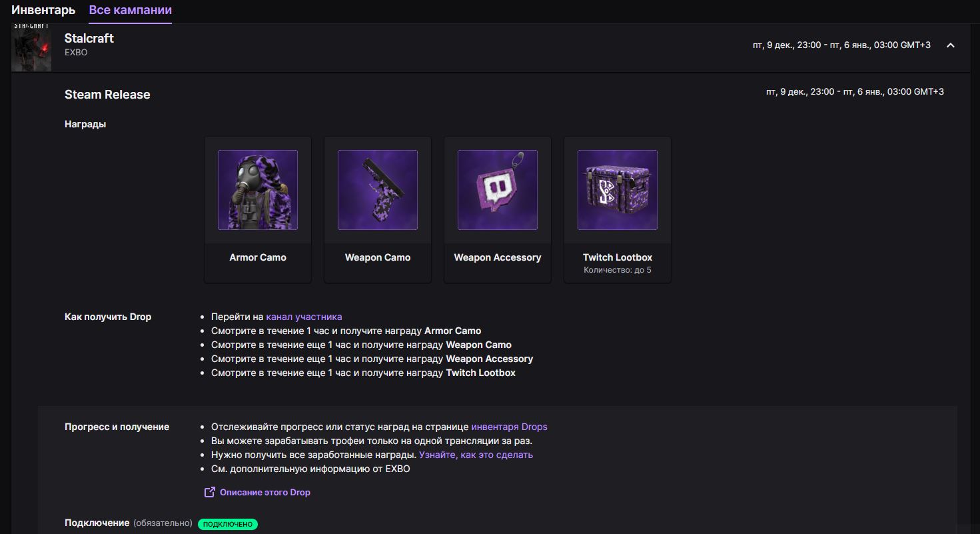This screenshot has width=980, height=534.
Task: Click the EXBO publisher name under Stalcraft
Action: (x=76, y=53)
